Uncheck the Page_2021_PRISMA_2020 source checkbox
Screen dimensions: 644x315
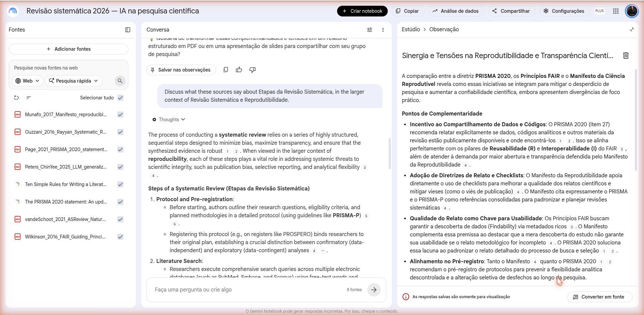(120, 149)
